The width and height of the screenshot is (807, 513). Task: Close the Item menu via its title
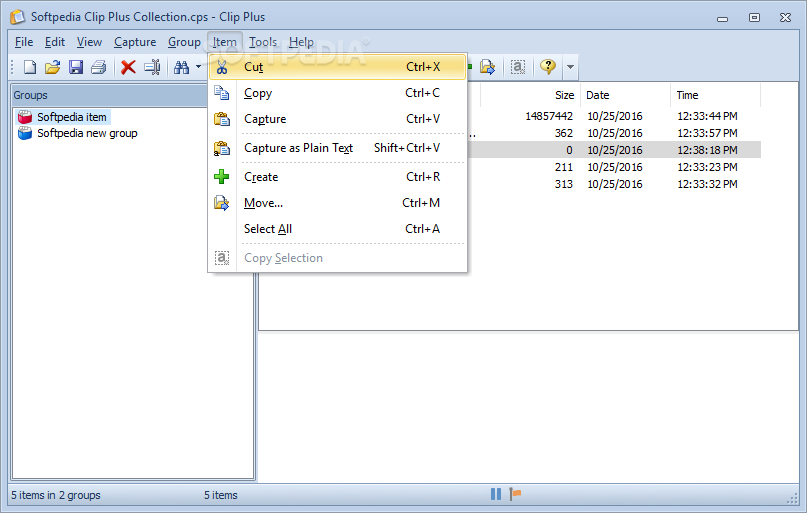[224, 42]
